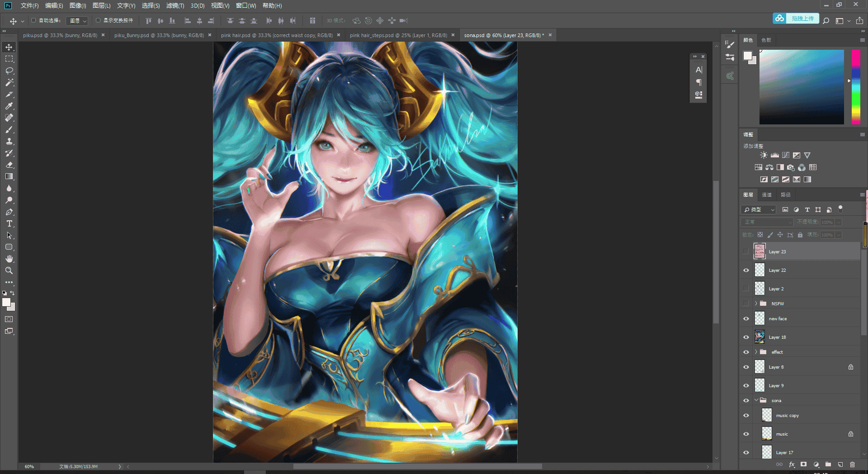Open the 滤镜(T) Filter menu

tap(175, 5)
